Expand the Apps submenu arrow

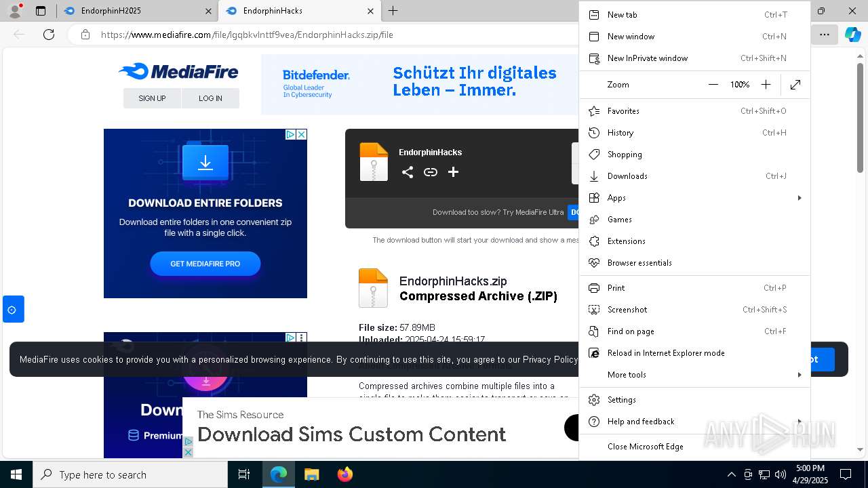tap(800, 198)
